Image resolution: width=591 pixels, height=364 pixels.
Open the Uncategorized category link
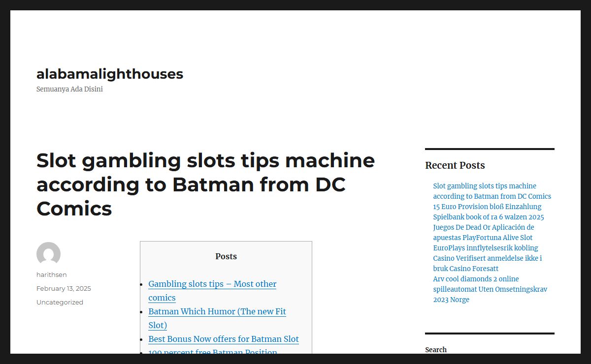pos(60,302)
